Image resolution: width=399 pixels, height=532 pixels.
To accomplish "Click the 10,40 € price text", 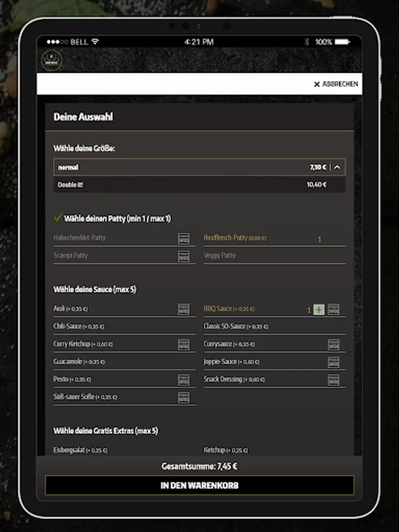I will coord(317,185).
